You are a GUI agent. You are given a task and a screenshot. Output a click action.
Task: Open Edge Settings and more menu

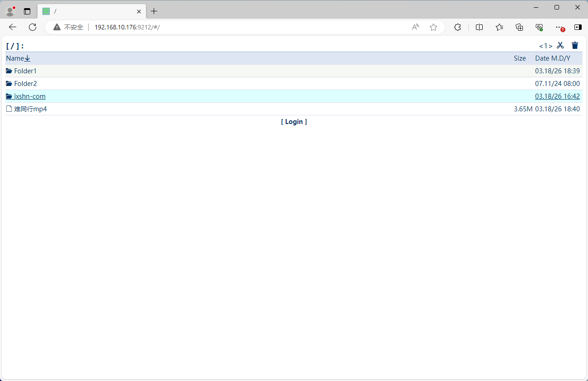click(x=560, y=27)
